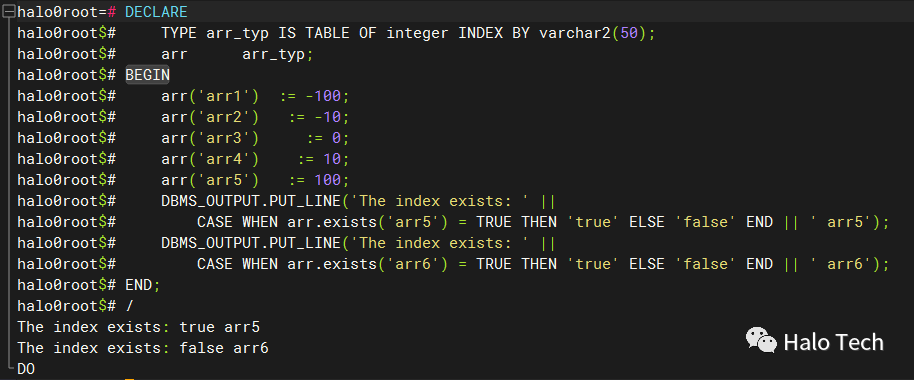Click arr.exists('arr6') in the CASE statement
Screen dimensions: 914x380
click(367, 264)
